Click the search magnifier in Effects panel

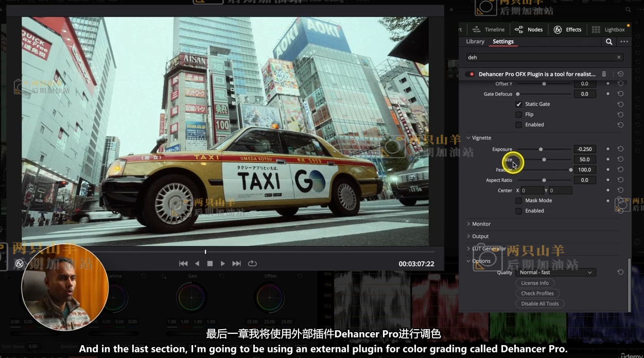point(609,42)
